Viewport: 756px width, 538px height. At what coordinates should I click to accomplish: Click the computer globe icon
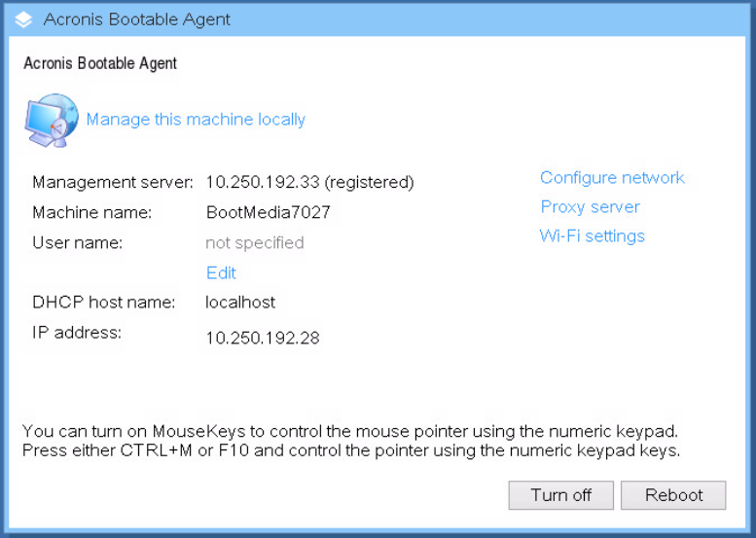(x=52, y=121)
